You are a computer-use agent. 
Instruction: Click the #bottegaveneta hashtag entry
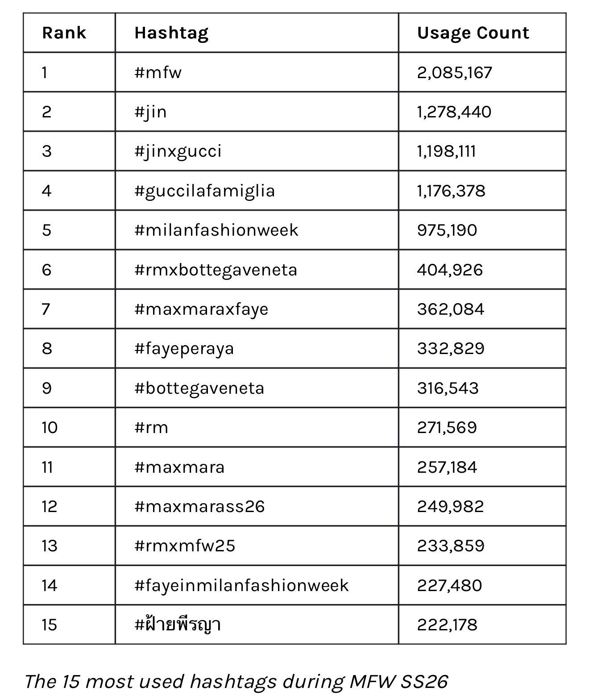pyautogui.click(x=199, y=388)
